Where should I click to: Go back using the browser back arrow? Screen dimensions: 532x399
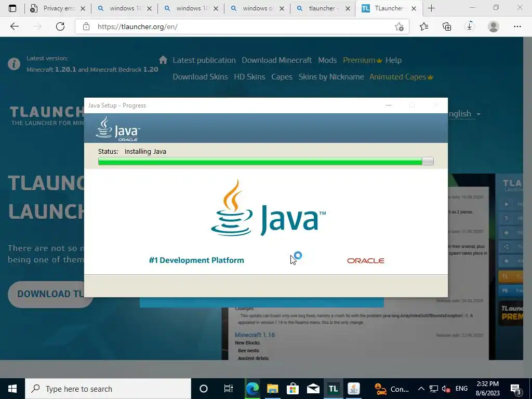[x=14, y=26]
